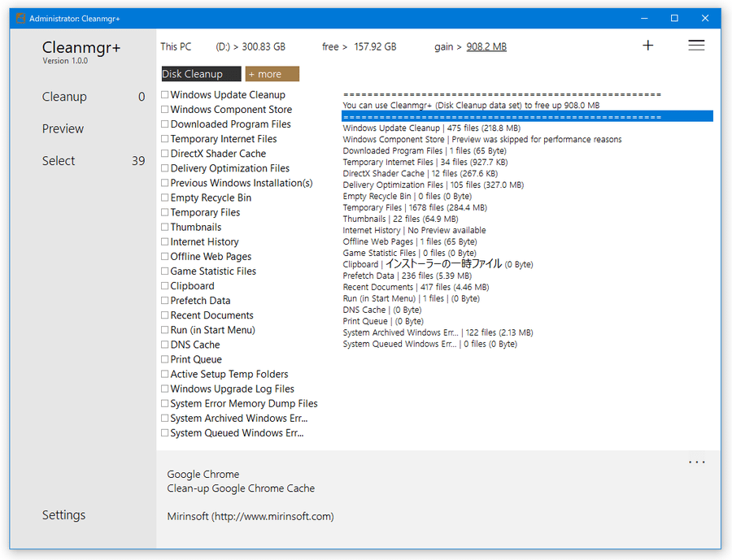Check the Print Queue checkbox

tap(165, 359)
